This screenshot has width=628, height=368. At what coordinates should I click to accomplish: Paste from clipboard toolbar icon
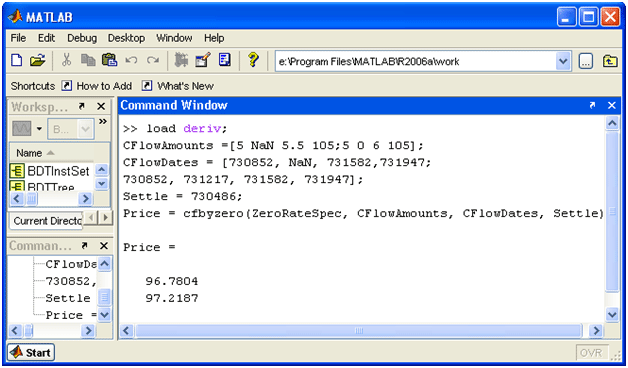[x=109, y=61]
